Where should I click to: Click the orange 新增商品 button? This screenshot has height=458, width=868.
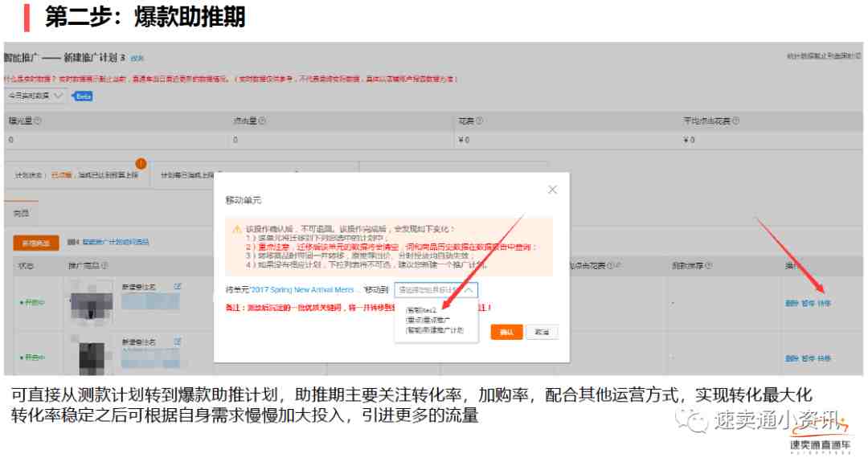[36, 243]
